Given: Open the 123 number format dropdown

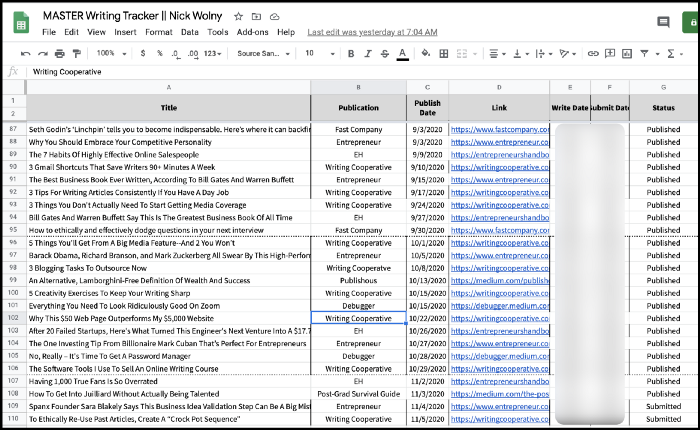Looking at the screenshot, I should tap(212, 54).
